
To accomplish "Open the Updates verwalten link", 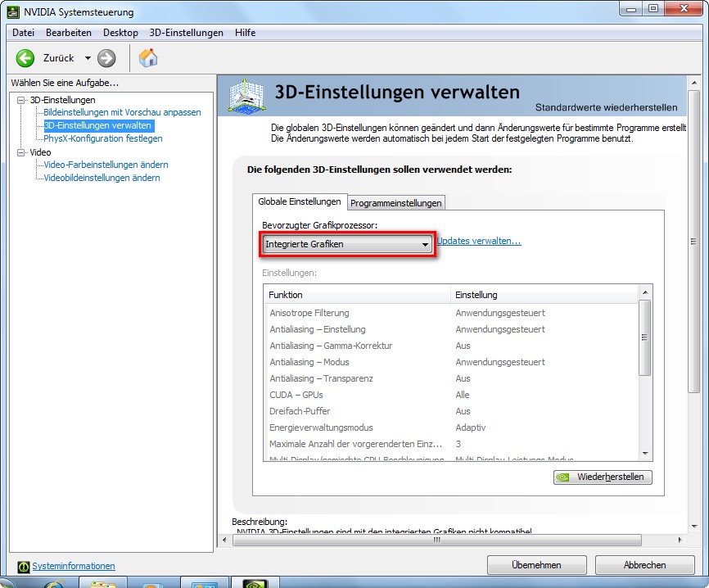I will coord(479,241).
